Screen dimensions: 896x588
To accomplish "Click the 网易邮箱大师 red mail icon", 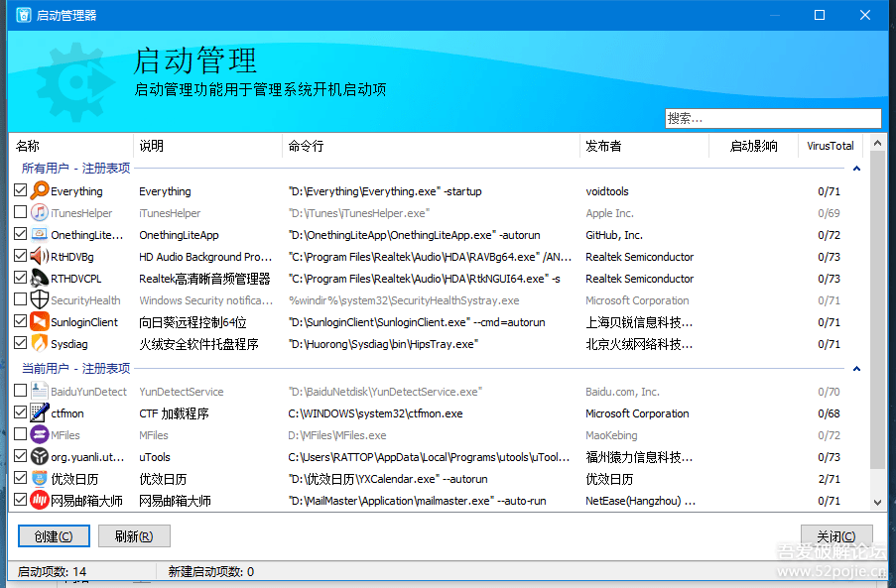I will pos(39,501).
